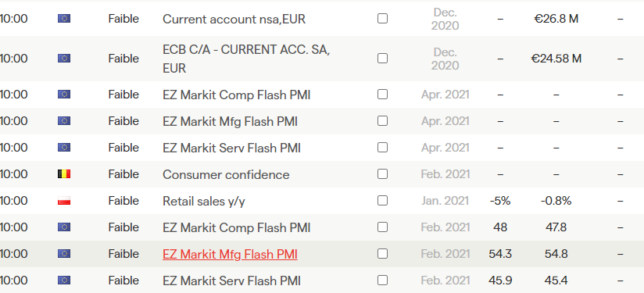Check the Apr. 2021 Serv Flash PMI checkbox
The image size is (644, 293).
pos(382,148)
